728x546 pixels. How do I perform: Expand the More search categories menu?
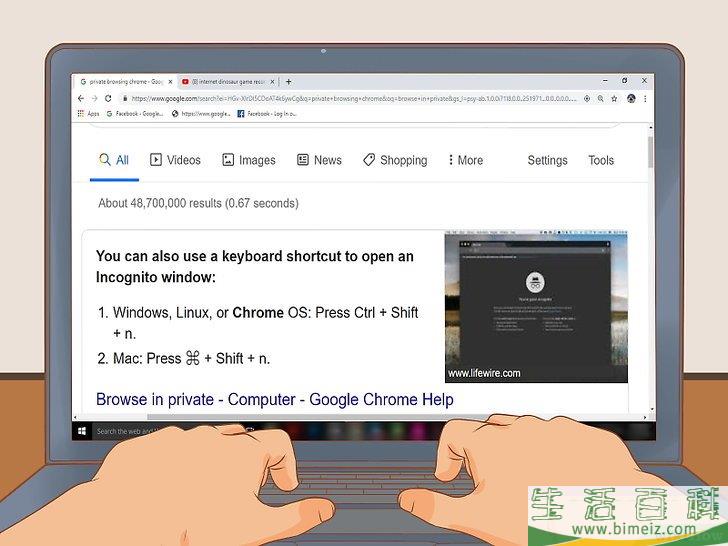[466, 160]
